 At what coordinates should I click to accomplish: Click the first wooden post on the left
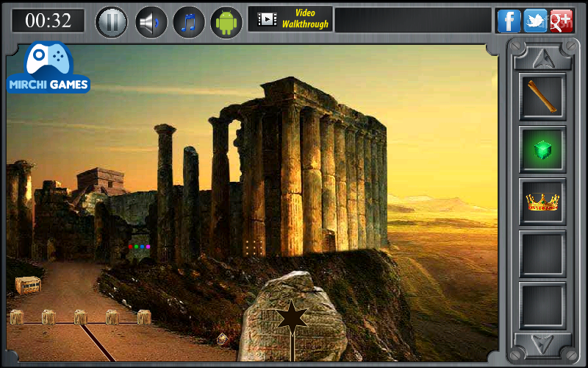point(17,317)
